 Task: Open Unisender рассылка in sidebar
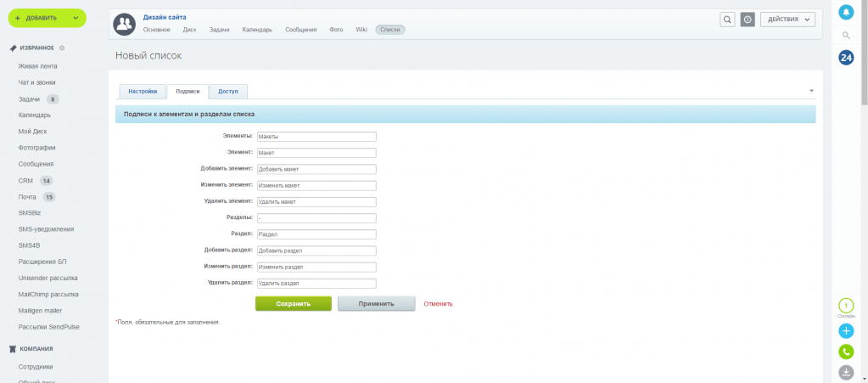click(48, 279)
